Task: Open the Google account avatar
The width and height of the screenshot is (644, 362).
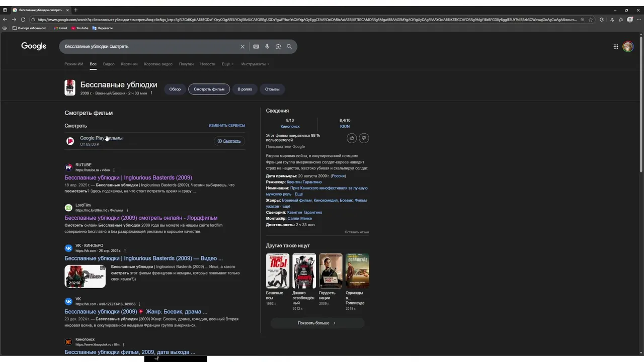Action: [628, 47]
